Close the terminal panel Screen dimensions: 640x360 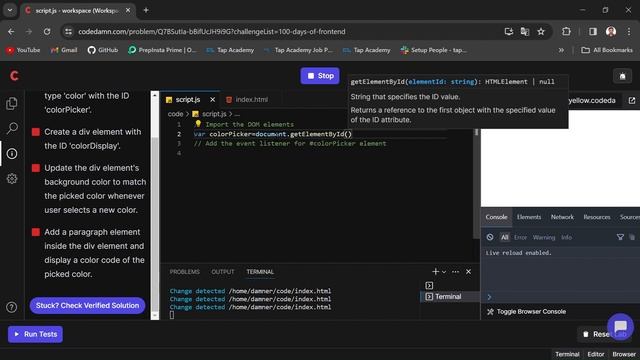468,271
